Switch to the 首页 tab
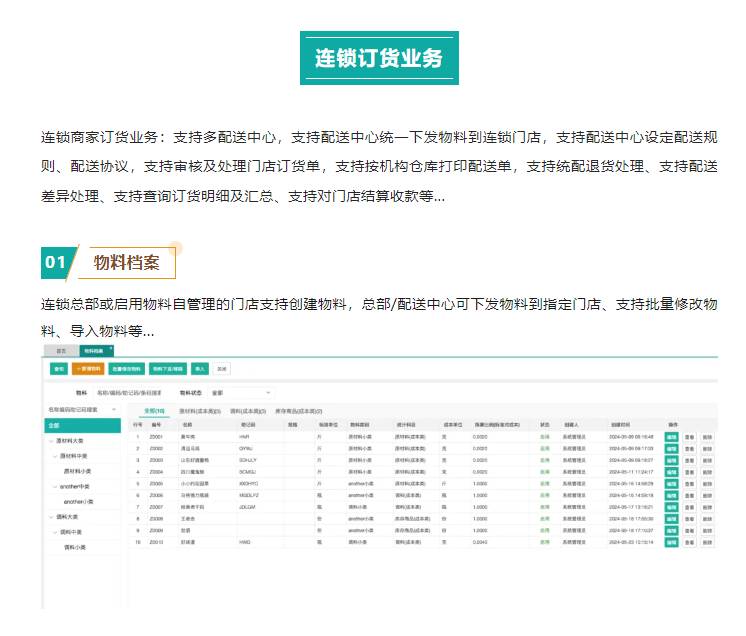Viewport: 746px width, 636px height. (x=61, y=351)
